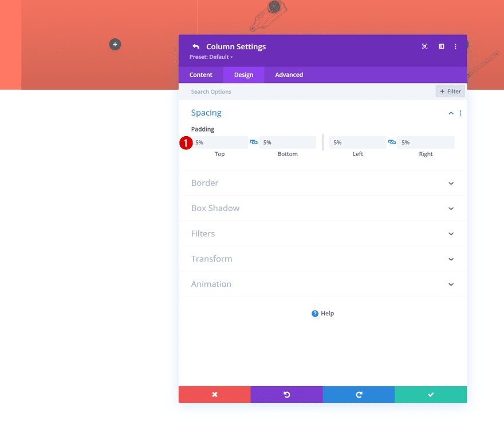Collapse the Spacing section
Image resolution: width=504 pixels, height=432 pixels.
tap(451, 113)
